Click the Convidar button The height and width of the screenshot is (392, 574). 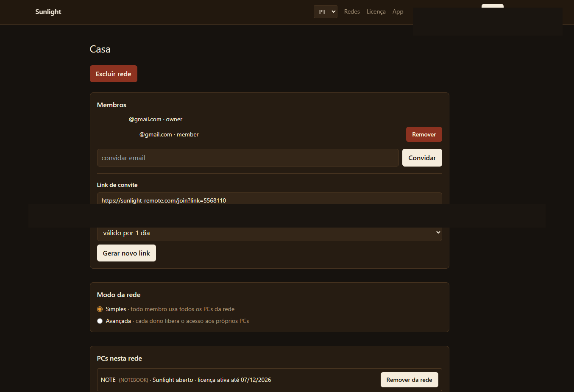click(422, 158)
